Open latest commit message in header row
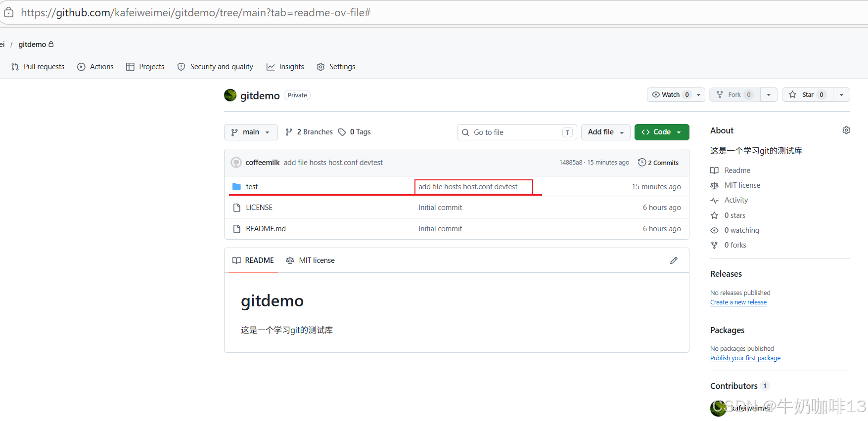 click(x=333, y=163)
